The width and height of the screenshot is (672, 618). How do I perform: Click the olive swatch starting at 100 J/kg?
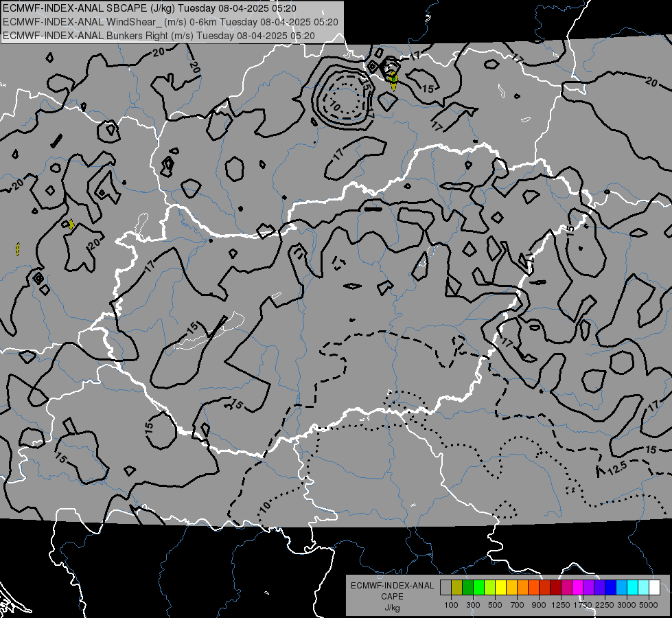tap(457, 587)
